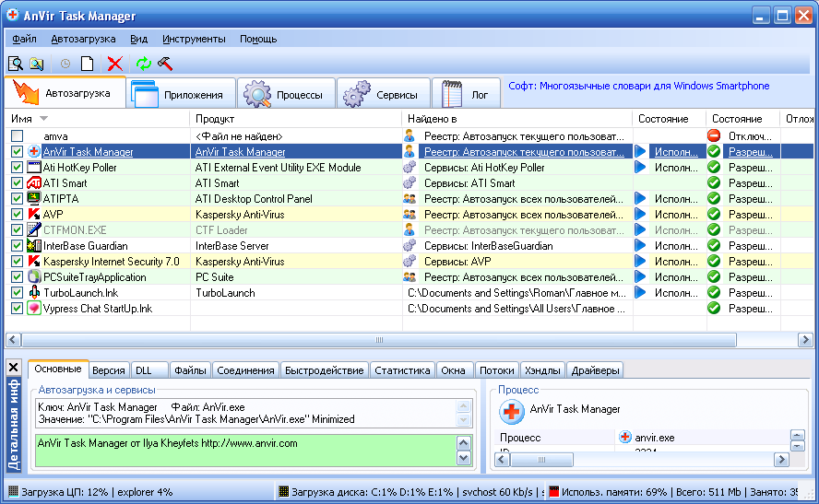
Task: Click right arrow of process panel scrollbar
Action: coord(781,460)
